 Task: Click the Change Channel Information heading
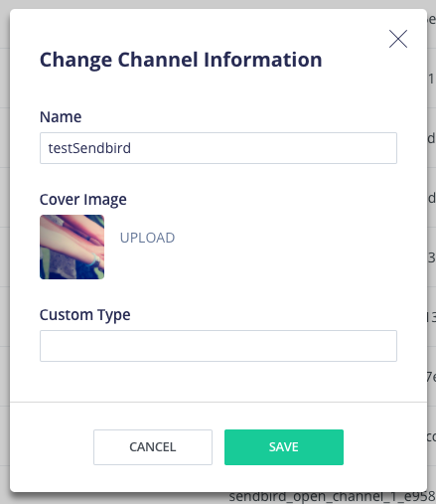(x=181, y=60)
